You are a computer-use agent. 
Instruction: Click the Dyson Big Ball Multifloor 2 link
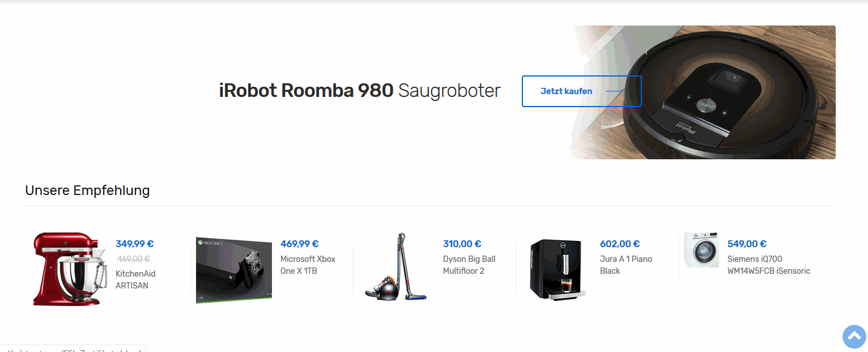469,265
